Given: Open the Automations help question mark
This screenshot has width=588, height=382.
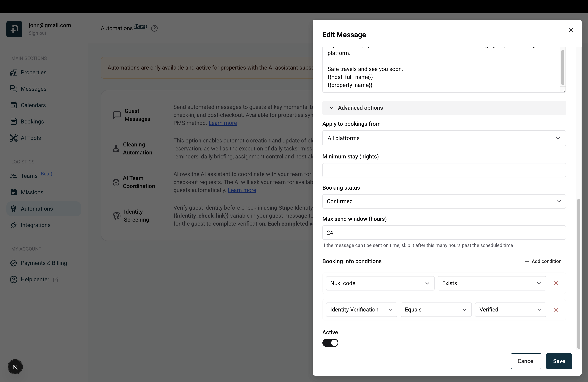Looking at the screenshot, I should click(x=154, y=28).
